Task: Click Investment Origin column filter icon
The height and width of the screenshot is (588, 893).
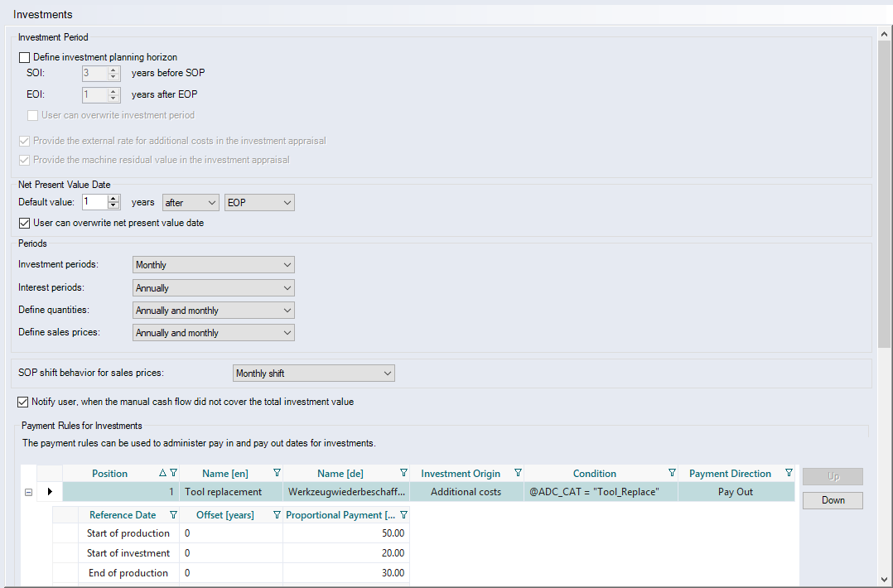Action: (518, 474)
